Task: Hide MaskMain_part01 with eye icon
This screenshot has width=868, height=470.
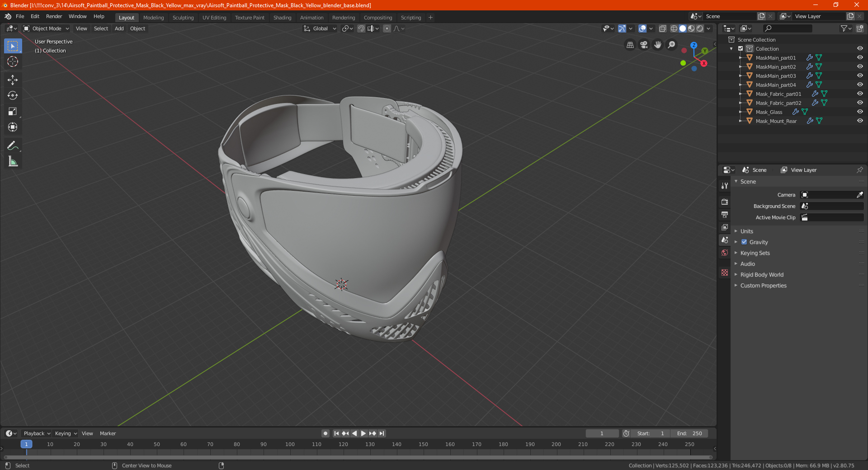Action: [x=860, y=57]
